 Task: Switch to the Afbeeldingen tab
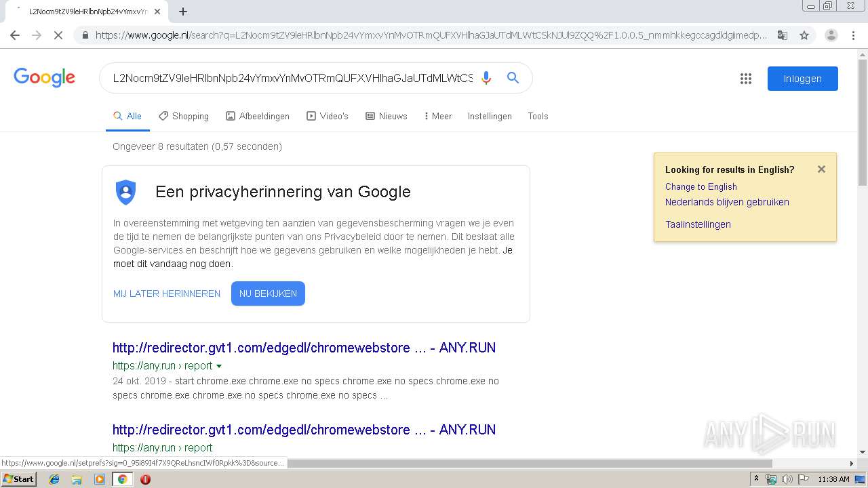pos(258,116)
